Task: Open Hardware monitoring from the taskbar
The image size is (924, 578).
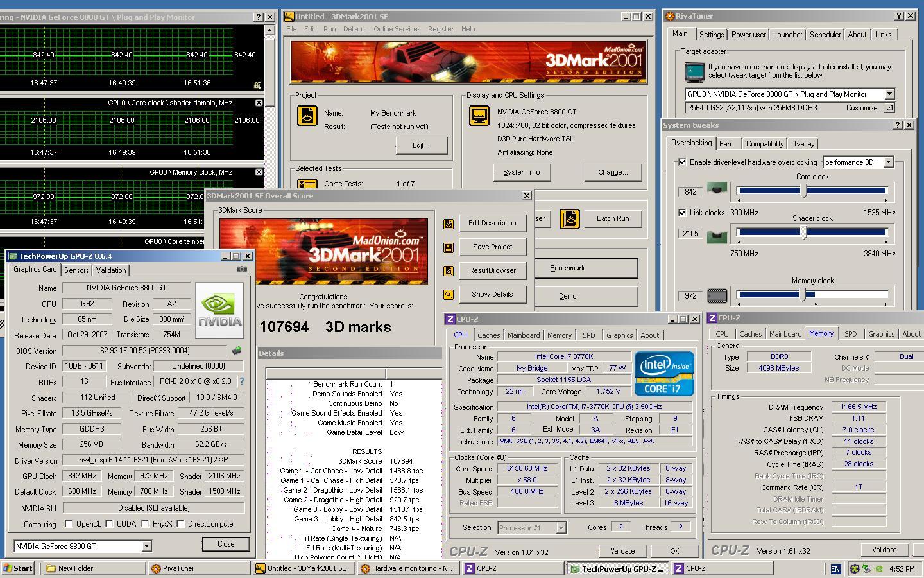Action: [x=407, y=568]
